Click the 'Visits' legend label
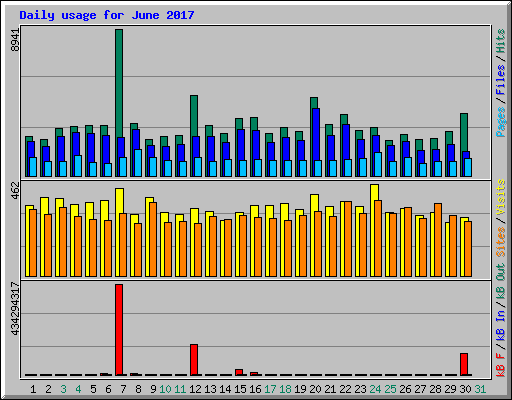Image resolution: width=512 pixels, height=400 pixels. tap(501, 197)
